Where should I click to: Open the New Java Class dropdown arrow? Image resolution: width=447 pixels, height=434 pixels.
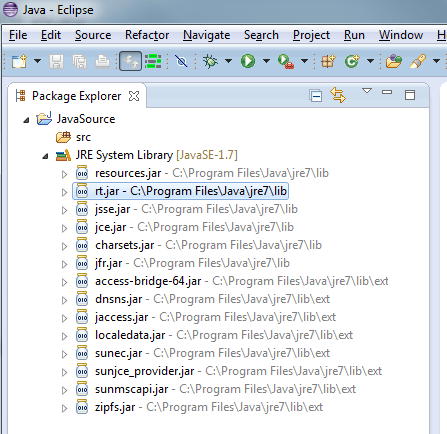pos(370,61)
